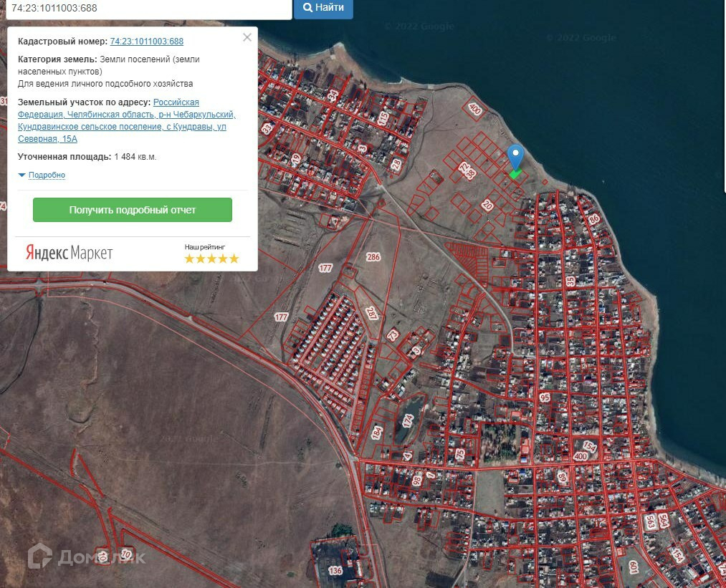
Task: Select the parcel marker labeled 136
Action: (335, 570)
